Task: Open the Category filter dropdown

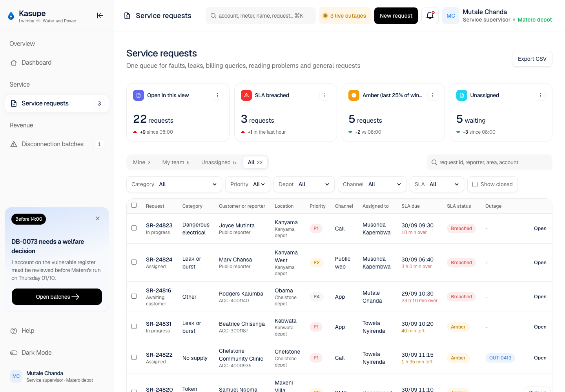Action: pos(174,184)
